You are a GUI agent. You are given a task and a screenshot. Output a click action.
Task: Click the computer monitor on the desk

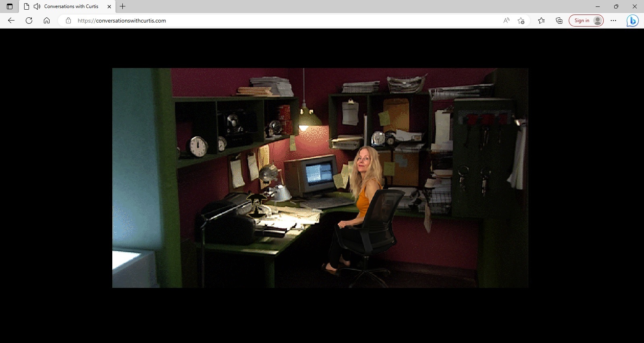tap(318, 174)
